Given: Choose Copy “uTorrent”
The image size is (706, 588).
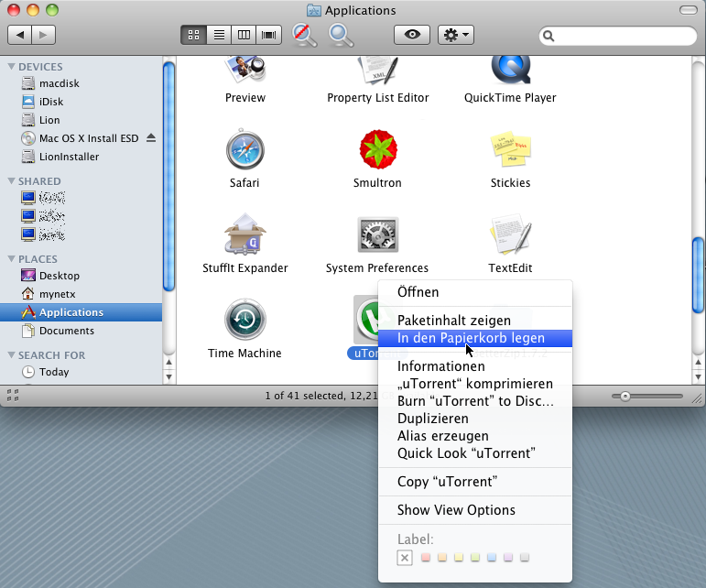Looking at the screenshot, I should (475, 482).
